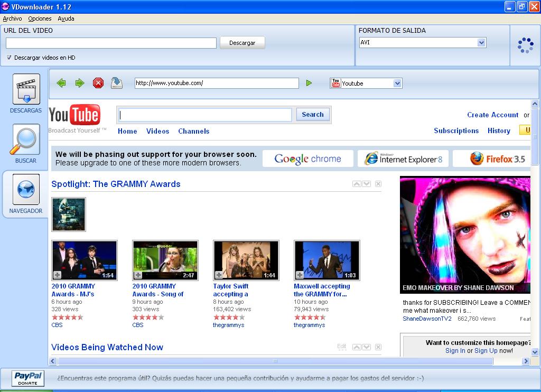
Task: Open the Youtube site selector dropdown
Action: coord(397,83)
